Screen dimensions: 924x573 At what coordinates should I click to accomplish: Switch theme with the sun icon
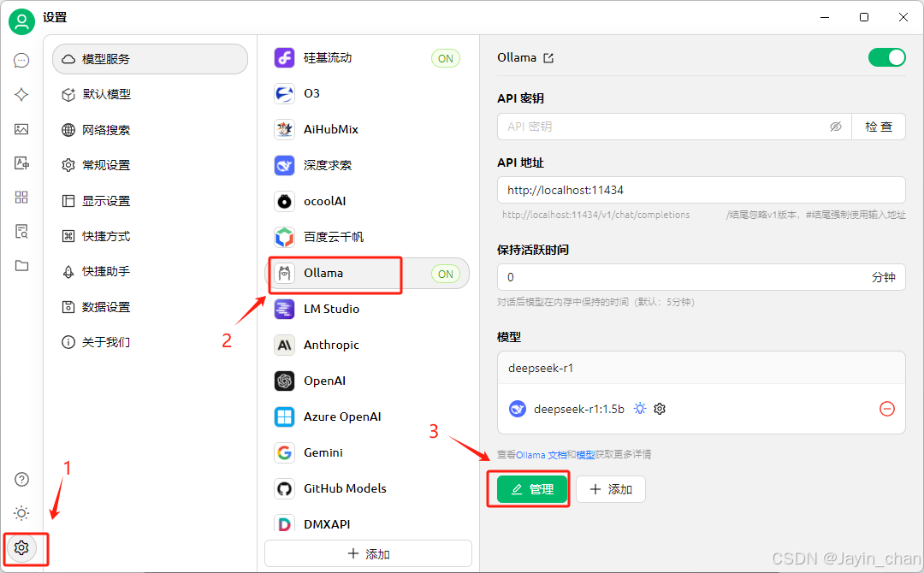(x=21, y=513)
